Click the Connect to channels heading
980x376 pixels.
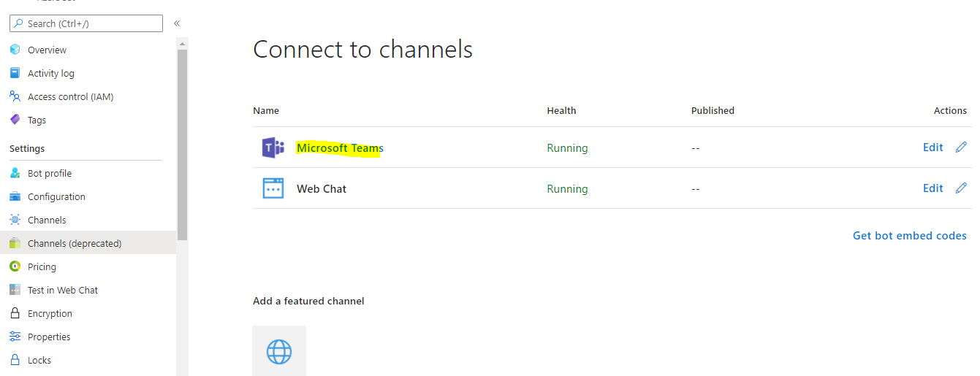click(362, 50)
